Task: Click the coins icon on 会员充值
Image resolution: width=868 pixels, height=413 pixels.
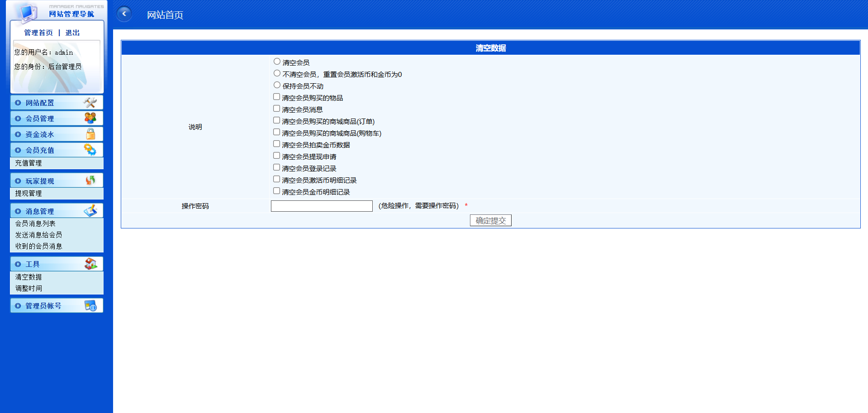Action: pyautogui.click(x=90, y=150)
